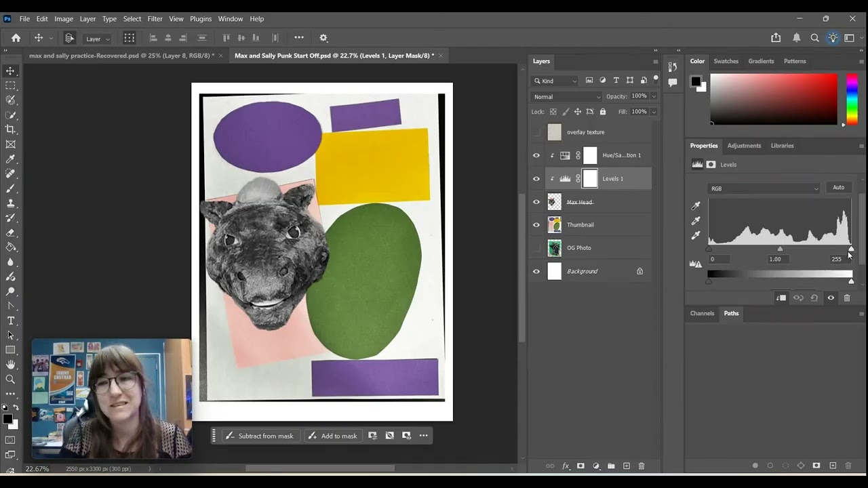Open the Filter menu

coord(155,19)
